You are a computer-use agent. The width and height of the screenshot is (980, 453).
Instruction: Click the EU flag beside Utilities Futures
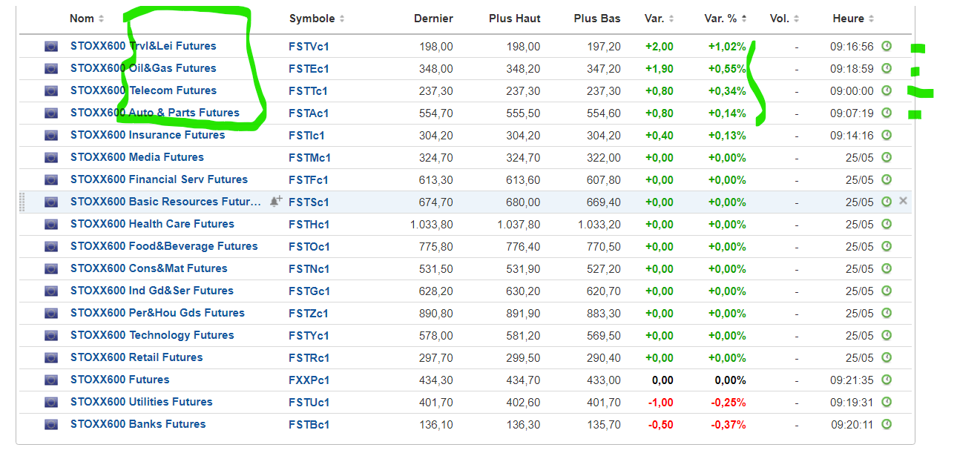tap(50, 402)
